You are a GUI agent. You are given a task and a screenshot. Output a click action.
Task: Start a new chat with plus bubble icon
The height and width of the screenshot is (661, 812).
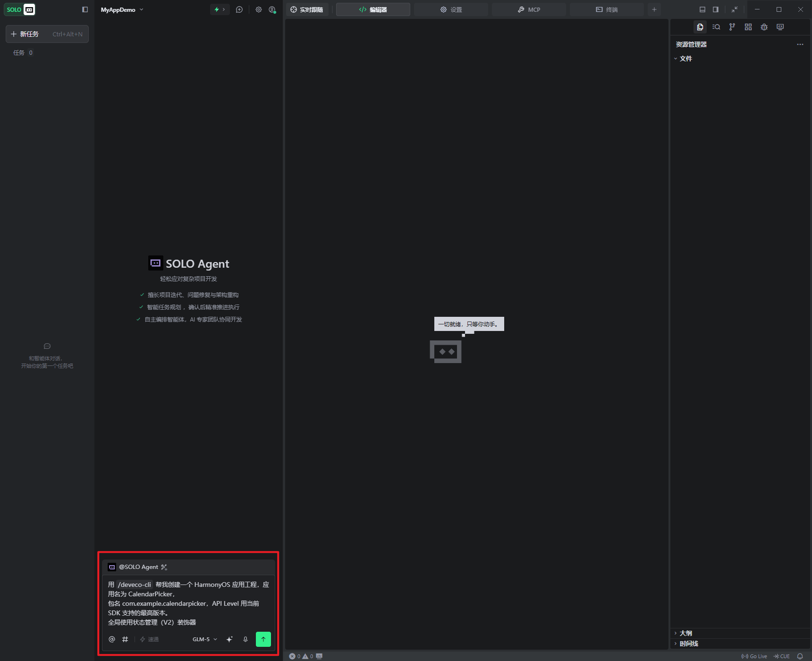click(x=239, y=9)
